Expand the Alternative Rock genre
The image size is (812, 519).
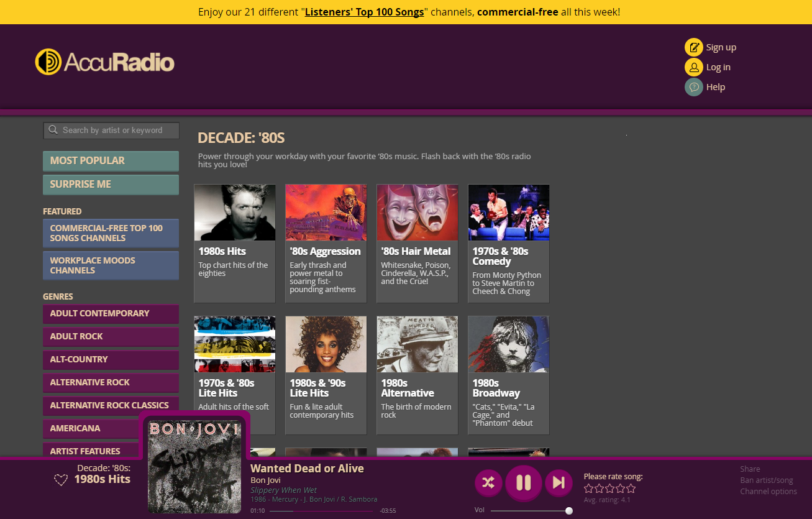click(111, 383)
